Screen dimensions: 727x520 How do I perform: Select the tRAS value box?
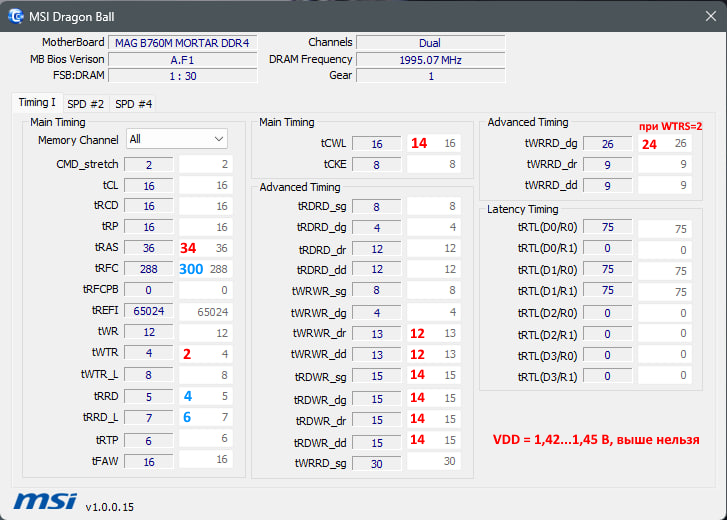[148, 248]
